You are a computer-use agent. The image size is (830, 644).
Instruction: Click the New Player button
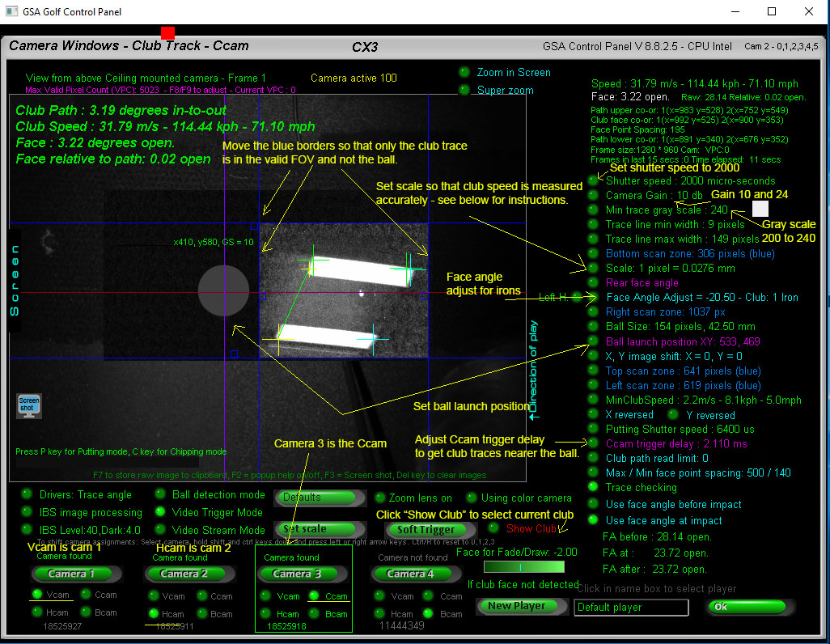click(522, 605)
